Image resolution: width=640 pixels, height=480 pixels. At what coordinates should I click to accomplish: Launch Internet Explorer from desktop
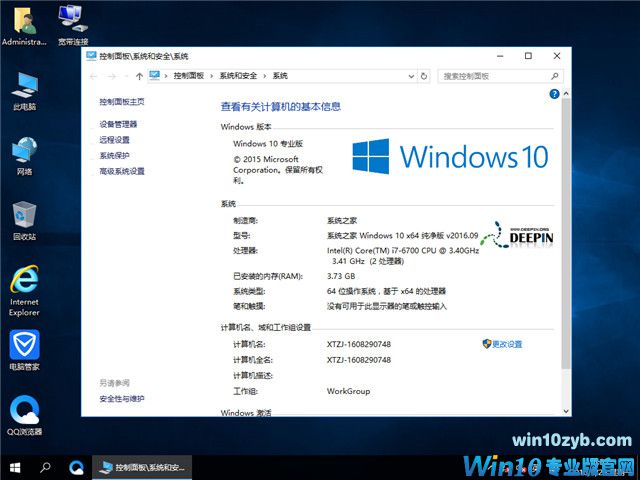click(x=24, y=291)
